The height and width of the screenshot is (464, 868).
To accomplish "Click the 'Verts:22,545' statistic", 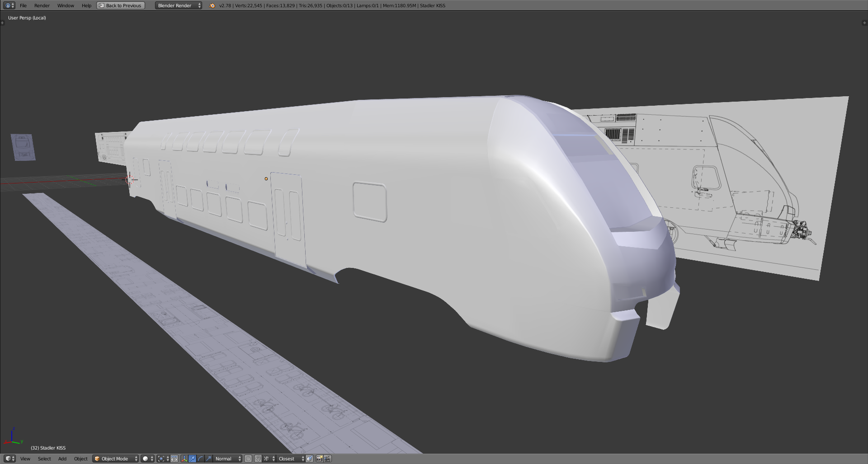I will pyautogui.click(x=249, y=5).
